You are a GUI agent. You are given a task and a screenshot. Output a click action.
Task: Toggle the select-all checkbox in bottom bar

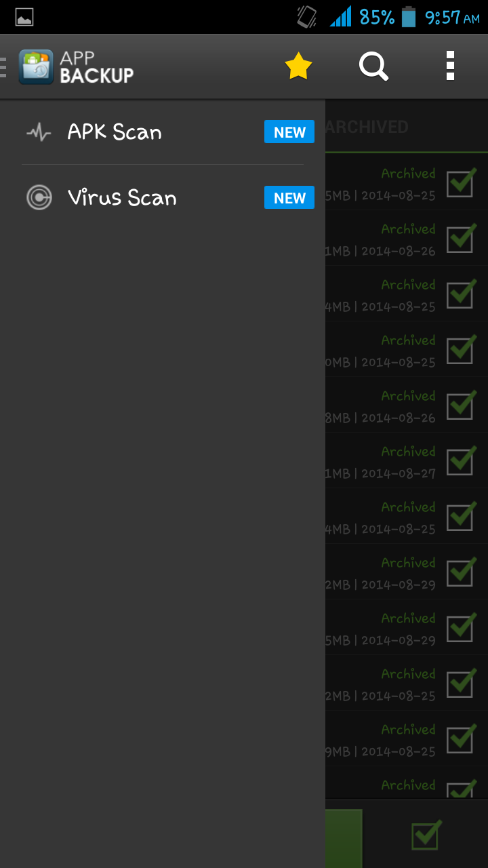[426, 835]
